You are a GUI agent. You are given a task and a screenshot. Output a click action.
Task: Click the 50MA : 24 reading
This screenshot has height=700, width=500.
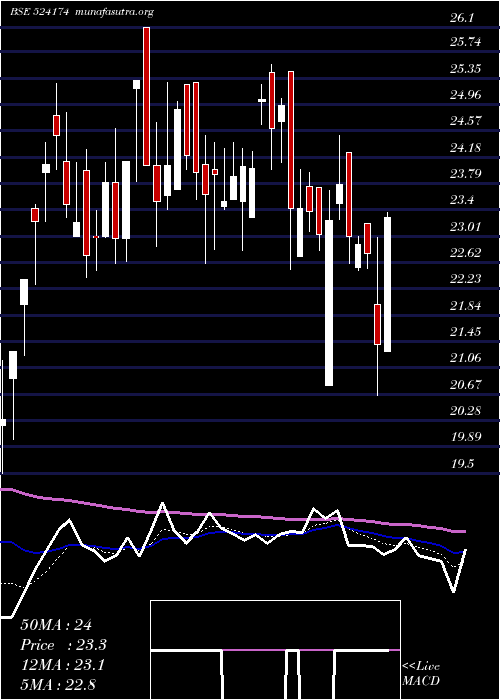tap(56, 625)
